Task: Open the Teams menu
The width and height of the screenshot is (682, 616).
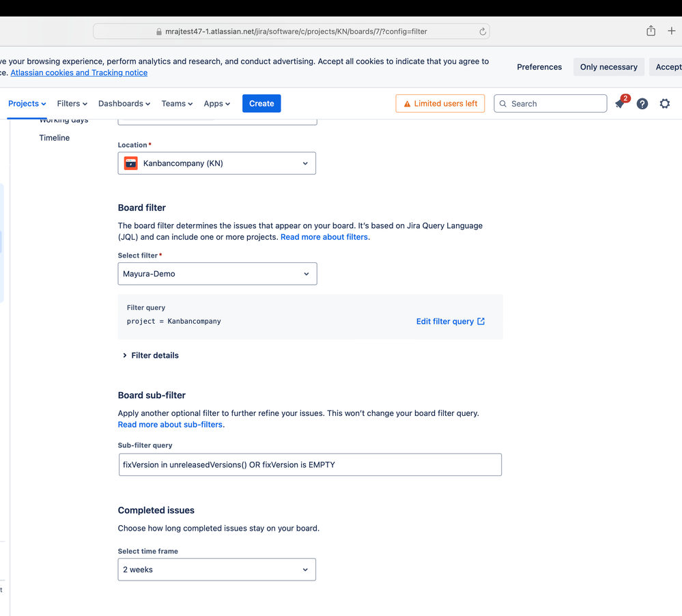Action: [x=177, y=104]
